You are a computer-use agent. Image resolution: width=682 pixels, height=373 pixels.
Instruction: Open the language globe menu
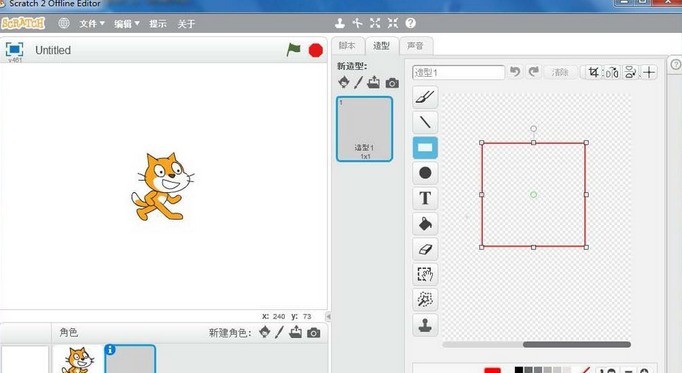pyautogui.click(x=64, y=23)
